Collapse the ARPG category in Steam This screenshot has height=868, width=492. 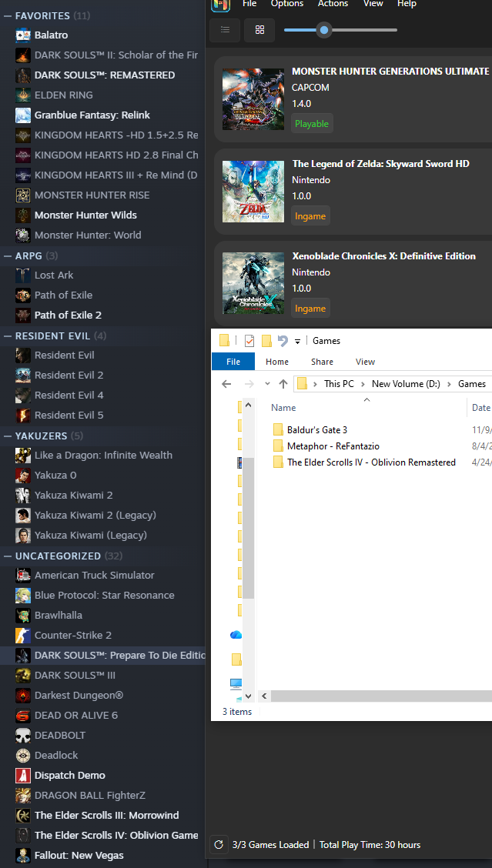[x=8, y=255]
